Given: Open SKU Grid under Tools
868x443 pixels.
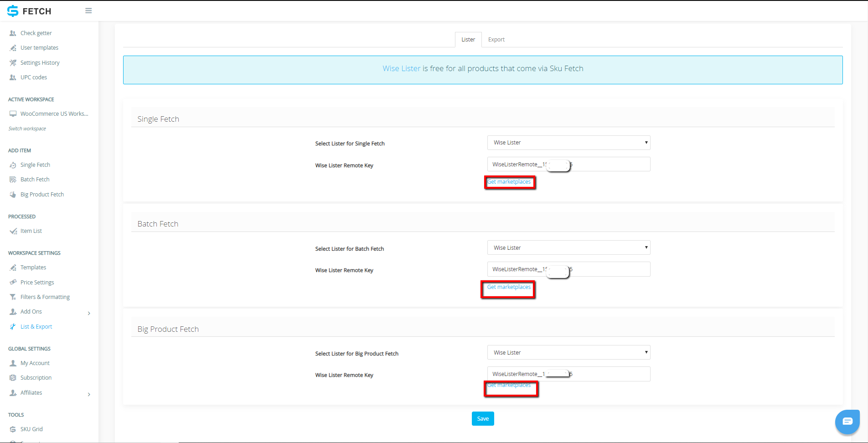Looking at the screenshot, I should (31, 429).
